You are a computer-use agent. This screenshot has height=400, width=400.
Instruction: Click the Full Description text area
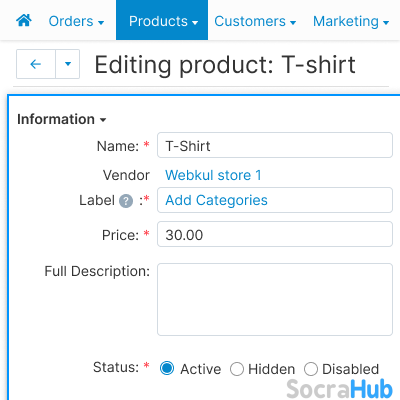[275, 299]
